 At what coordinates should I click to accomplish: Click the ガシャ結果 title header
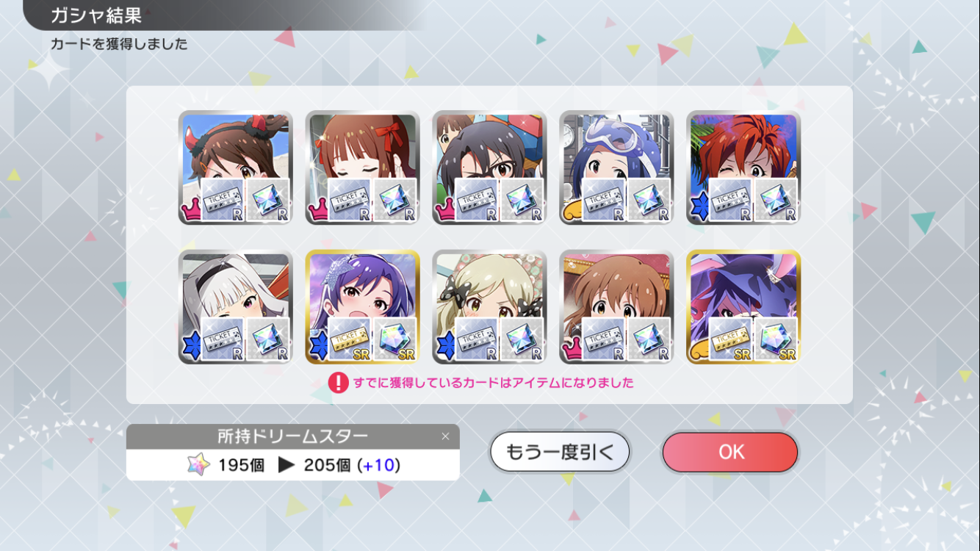pyautogui.click(x=96, y=15)
